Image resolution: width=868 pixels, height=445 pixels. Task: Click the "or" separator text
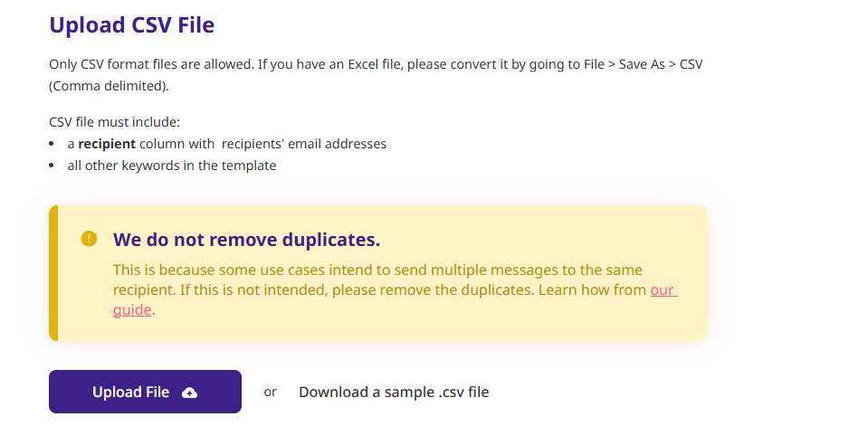point(270,392)
